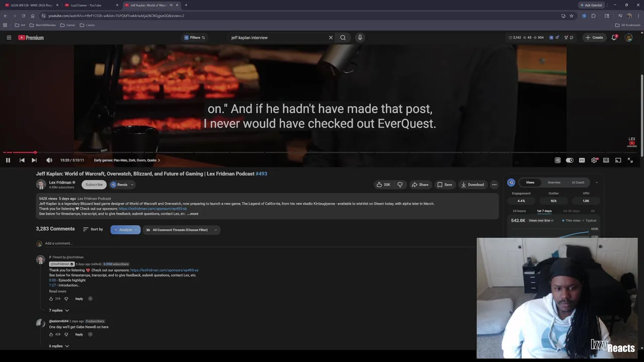Image resolution: width=644 pixels, height=362 pixels.
Task: Pause the video playback
Action: pyautogui.click(x=8, y=160)
